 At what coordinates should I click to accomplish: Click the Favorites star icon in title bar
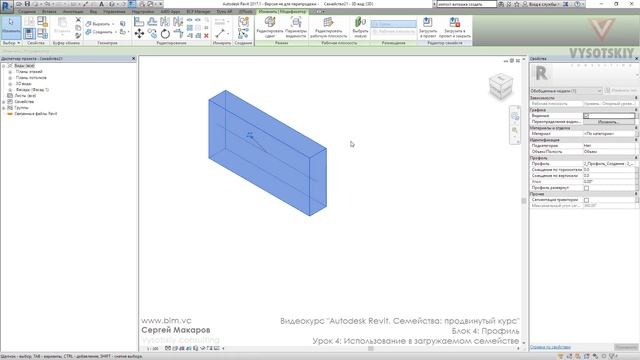click(517, 4)
